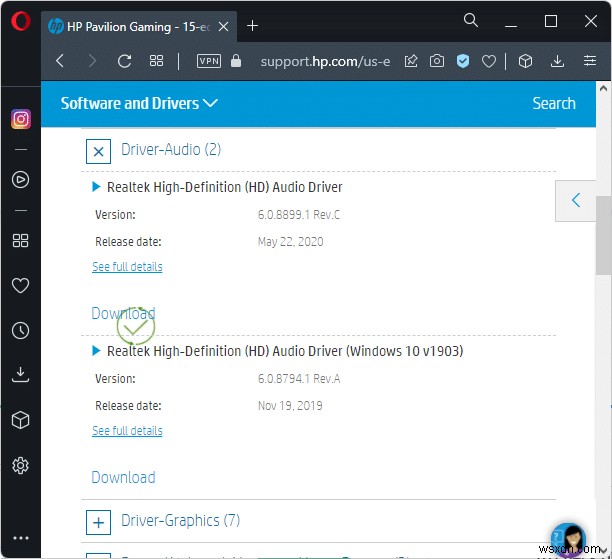Screen dimensions: 612x559
Task: Search in tabs magnifier icon
Action: tap(471, 20)
